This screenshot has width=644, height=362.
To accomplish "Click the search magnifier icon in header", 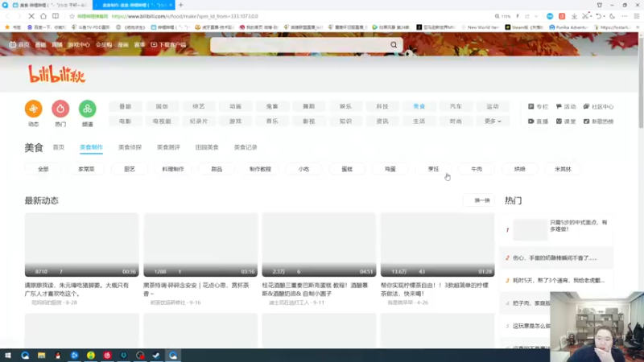I will pos(394,45).
